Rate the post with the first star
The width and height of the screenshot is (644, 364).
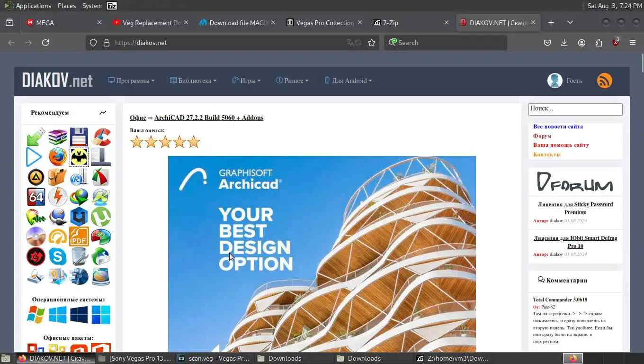(137, 142)
